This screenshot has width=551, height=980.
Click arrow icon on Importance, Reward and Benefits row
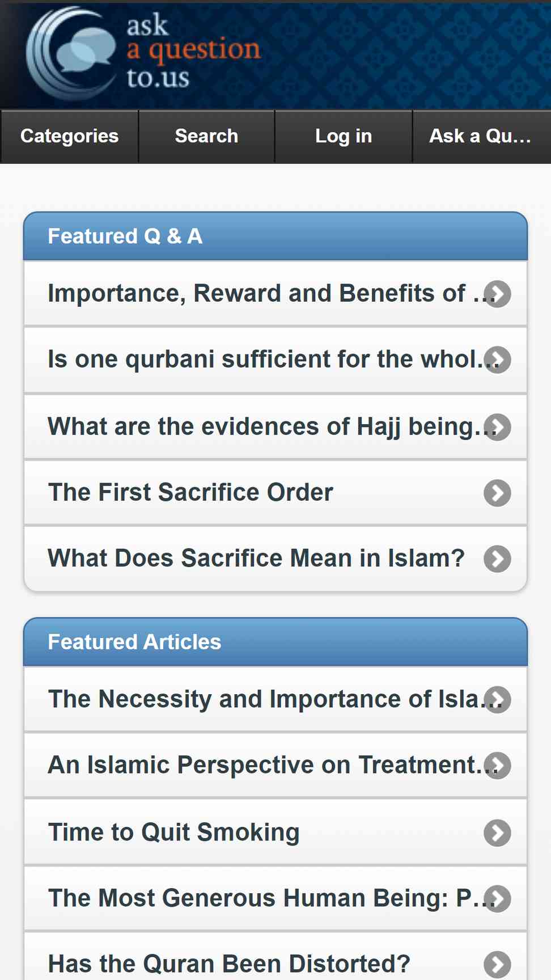tap(497, 294)
